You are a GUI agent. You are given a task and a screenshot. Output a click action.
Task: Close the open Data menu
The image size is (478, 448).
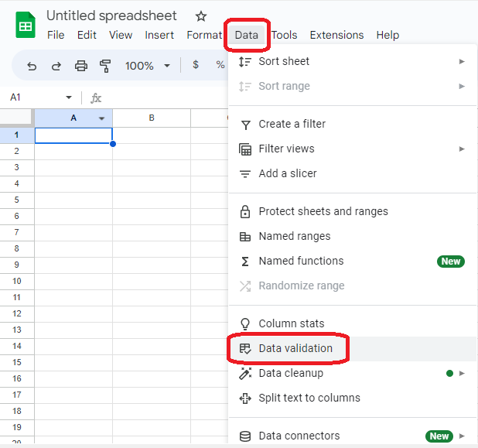[247, 35]
